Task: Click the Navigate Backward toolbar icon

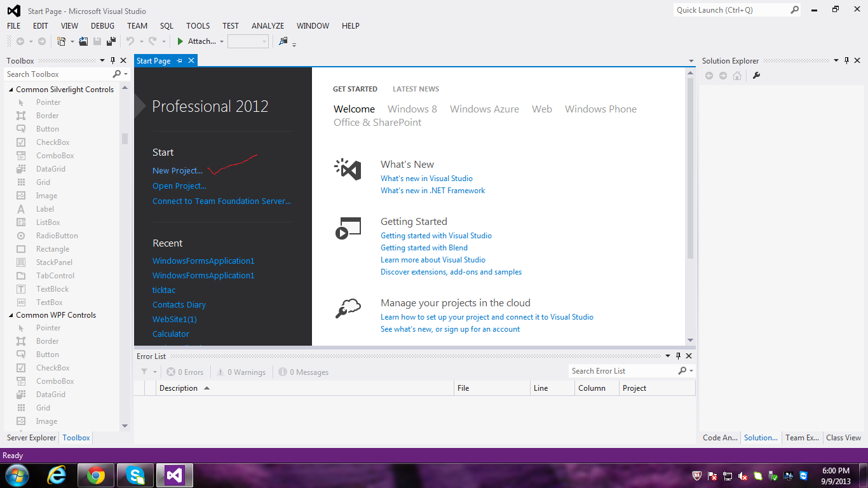Action: click(20, 41)
